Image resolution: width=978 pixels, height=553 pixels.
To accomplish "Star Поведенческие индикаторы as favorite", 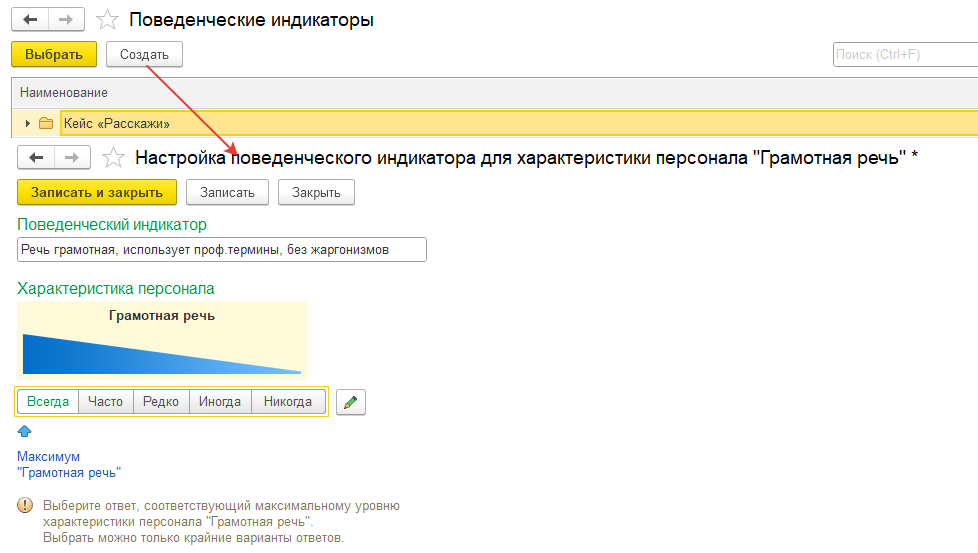I will click(107, 20).
